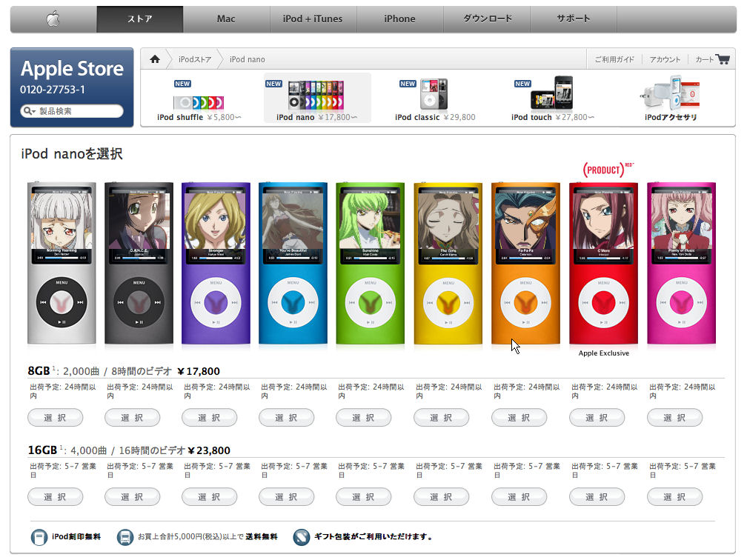Open the shopping cart icon

723,59
